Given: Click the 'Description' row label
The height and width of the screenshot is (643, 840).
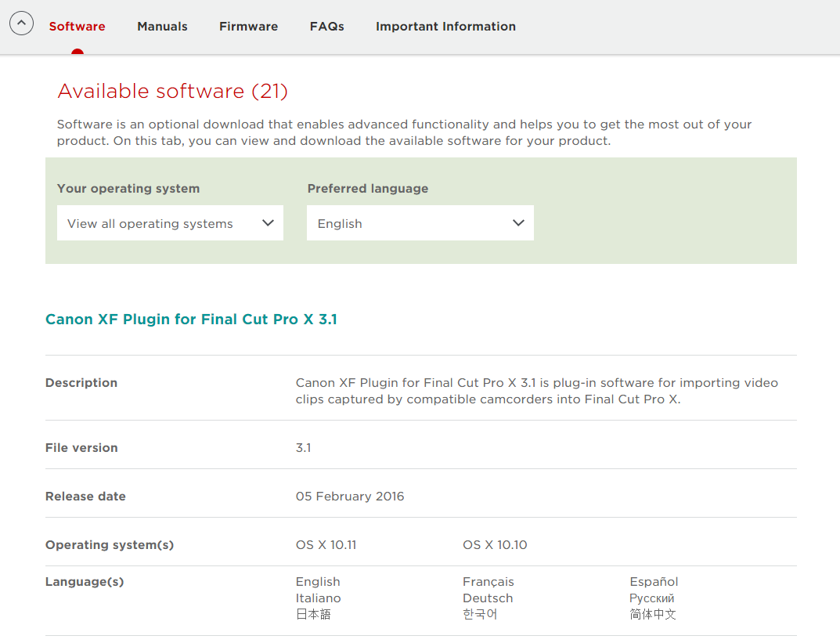Looking at the screenshot, I should (x=81, y=383).
